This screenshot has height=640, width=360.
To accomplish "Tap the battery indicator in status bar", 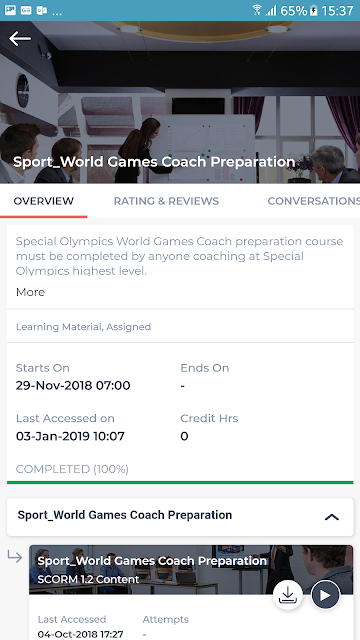I will 313,10.
